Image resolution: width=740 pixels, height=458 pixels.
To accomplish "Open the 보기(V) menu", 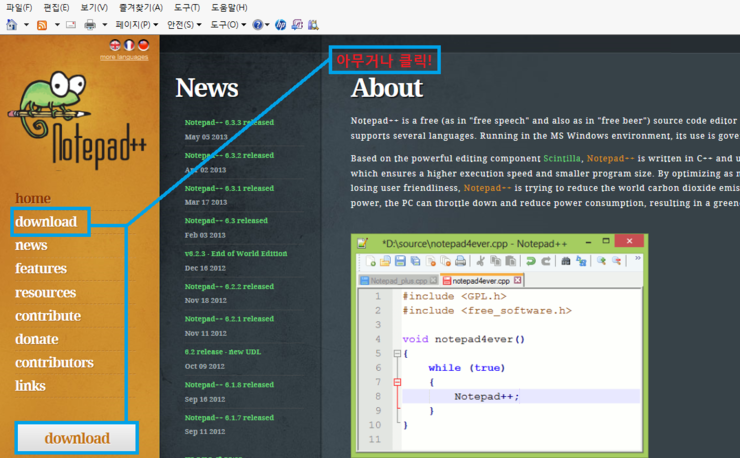I will (x=94, y=8).
